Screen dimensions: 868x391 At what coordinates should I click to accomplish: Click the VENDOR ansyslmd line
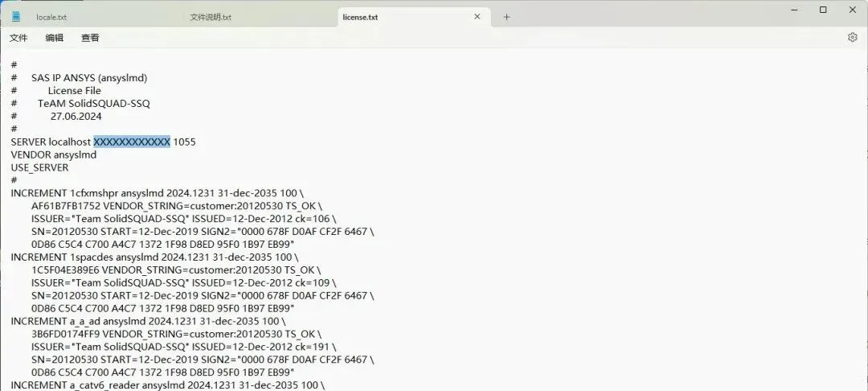54,154
